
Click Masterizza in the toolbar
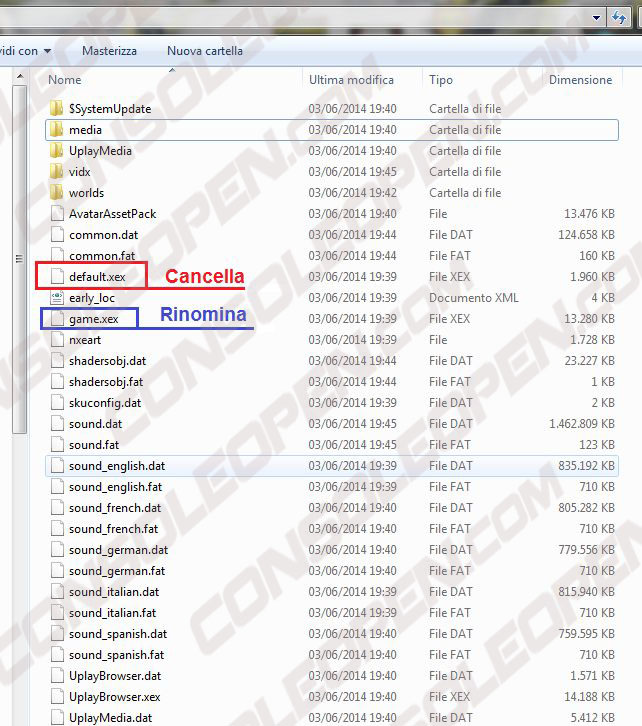click(109, 51)
